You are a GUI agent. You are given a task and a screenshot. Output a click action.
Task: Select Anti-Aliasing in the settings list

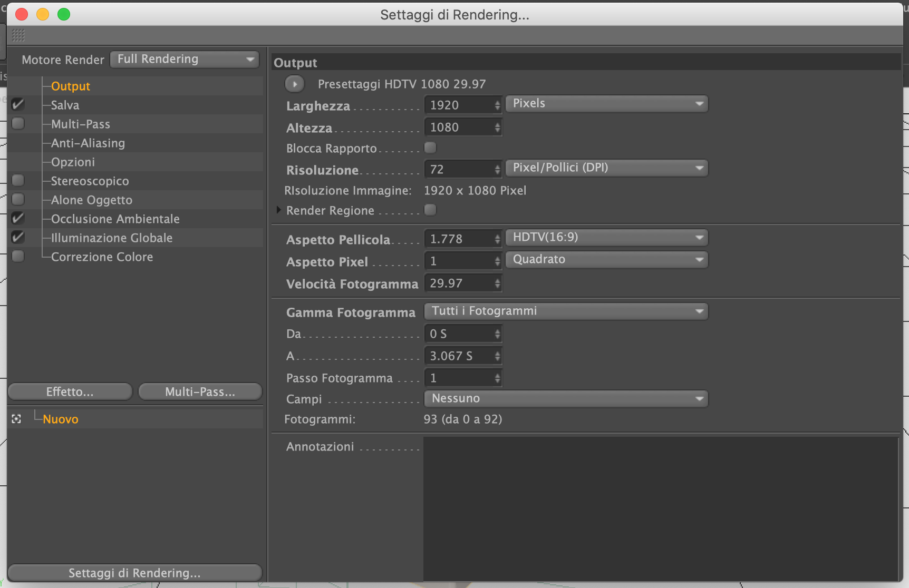tap(88, 143)
